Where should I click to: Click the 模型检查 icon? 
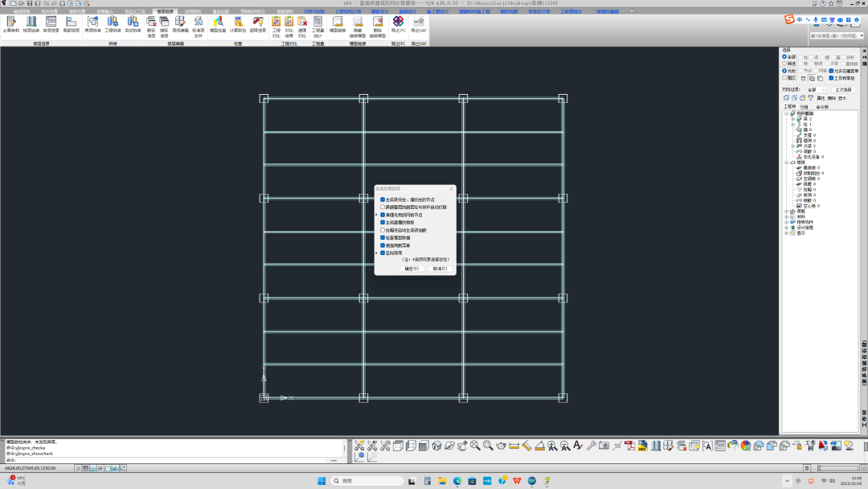pos(218,24)
